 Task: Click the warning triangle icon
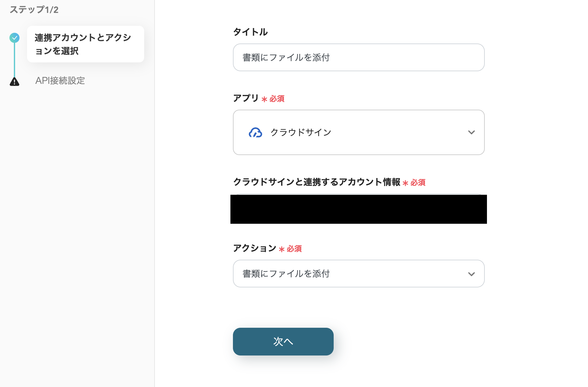pyautogui.click(x=14, y=82)
